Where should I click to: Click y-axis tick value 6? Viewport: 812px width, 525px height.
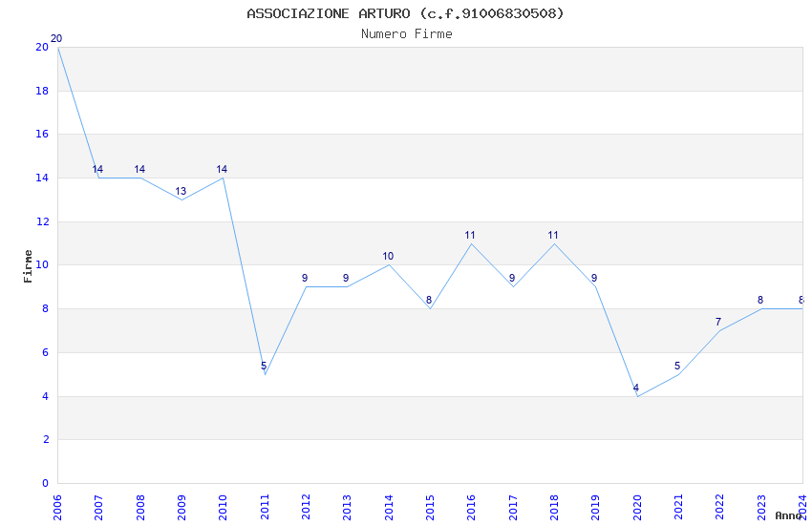pyautogui.click(x=46, y=353)
